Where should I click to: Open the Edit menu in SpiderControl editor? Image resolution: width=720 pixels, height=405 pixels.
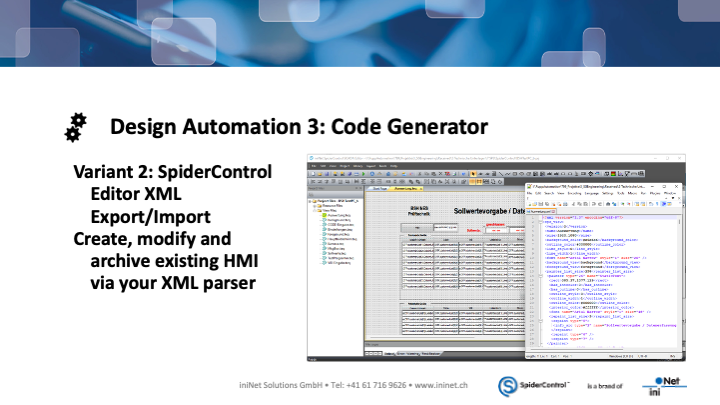[x=323, y=166]
